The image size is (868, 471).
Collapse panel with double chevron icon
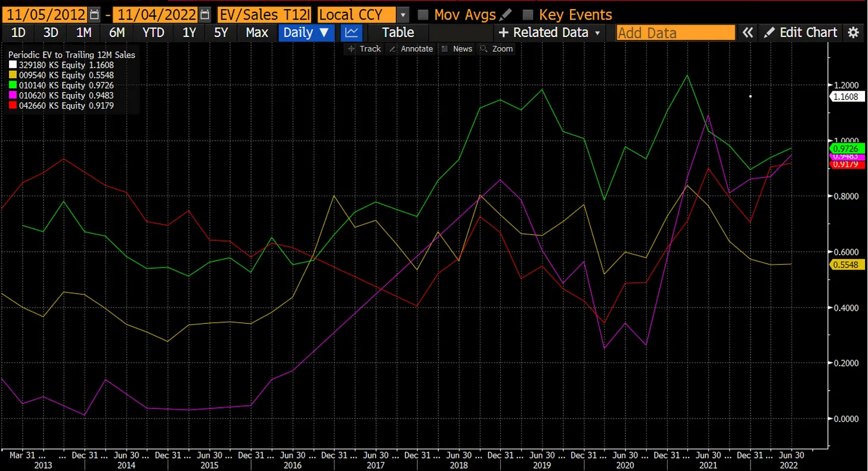[x=748, y=33]
